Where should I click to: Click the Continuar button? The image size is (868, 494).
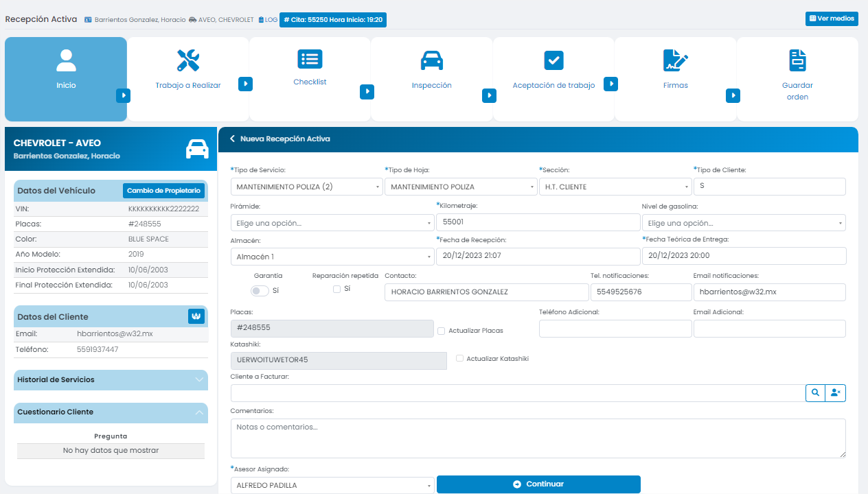[538, 484]
